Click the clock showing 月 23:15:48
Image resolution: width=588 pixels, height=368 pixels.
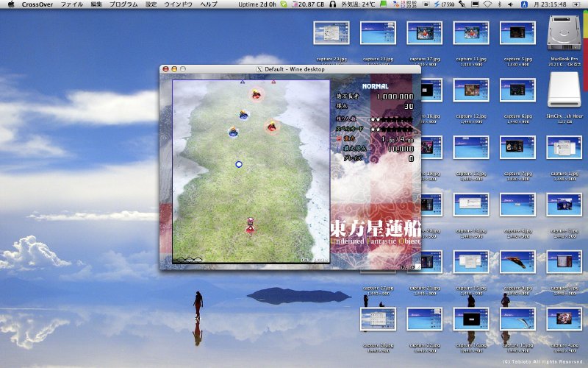point(549,4)
